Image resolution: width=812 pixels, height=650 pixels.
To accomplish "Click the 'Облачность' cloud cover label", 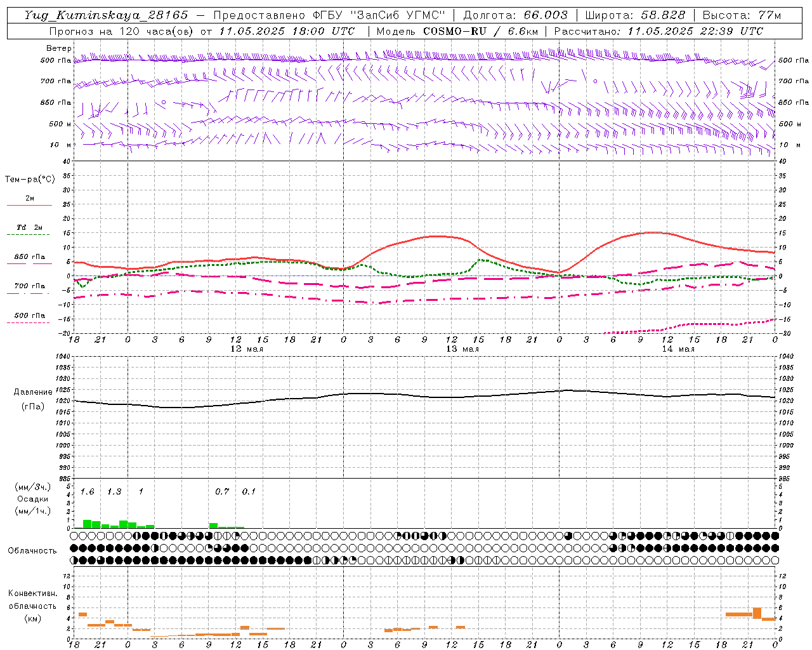I will [32, 551].
